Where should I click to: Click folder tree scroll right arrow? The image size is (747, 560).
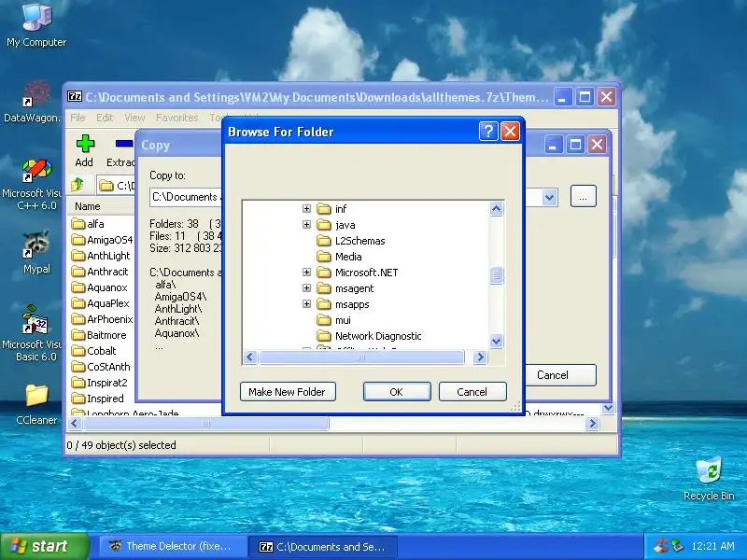[x=480, y=357]
